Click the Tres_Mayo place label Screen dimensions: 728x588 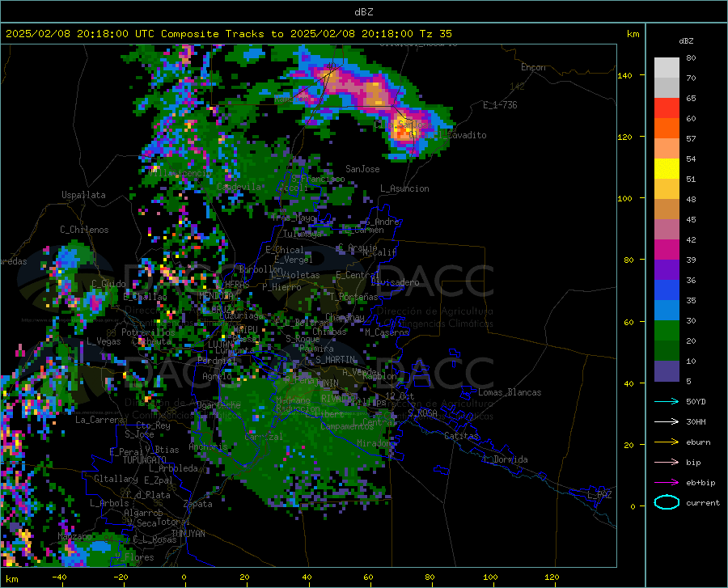pos(294,218)
